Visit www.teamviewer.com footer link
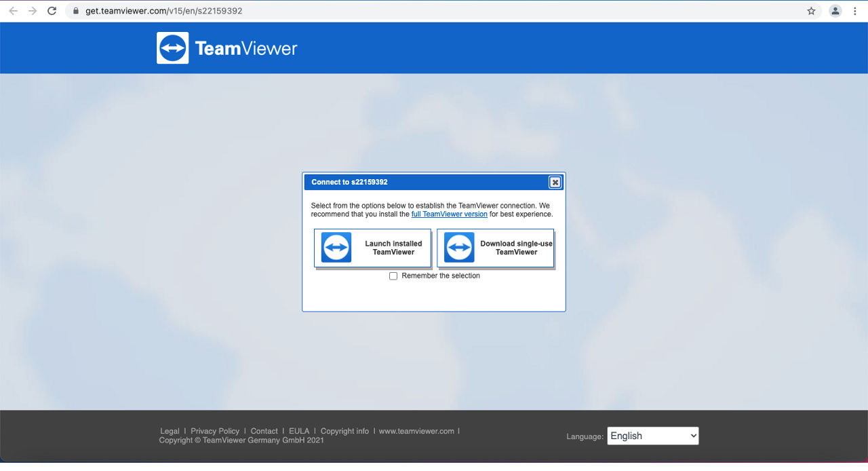868x471 pixels. coord(416,431)
